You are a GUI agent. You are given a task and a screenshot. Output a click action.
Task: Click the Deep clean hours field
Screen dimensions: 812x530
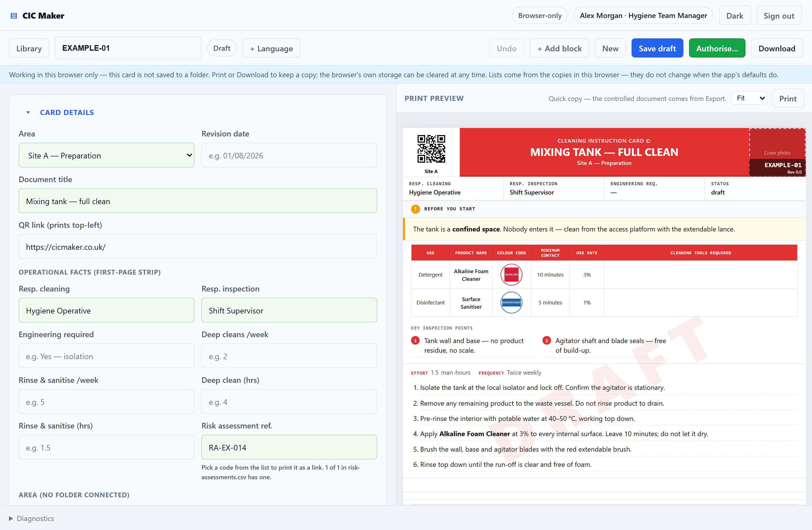[x=289, y=402]
